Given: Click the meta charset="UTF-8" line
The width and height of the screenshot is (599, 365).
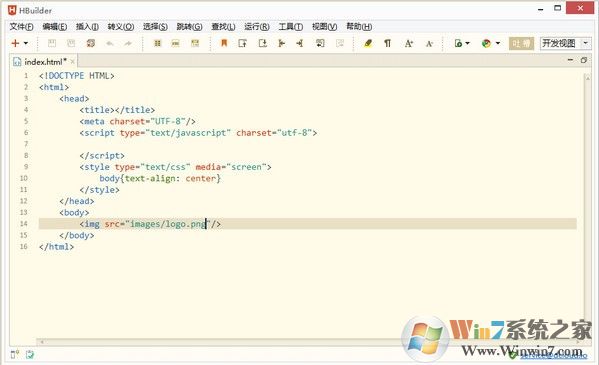Looking at the screenshot, I should click(x=138, y=122).
